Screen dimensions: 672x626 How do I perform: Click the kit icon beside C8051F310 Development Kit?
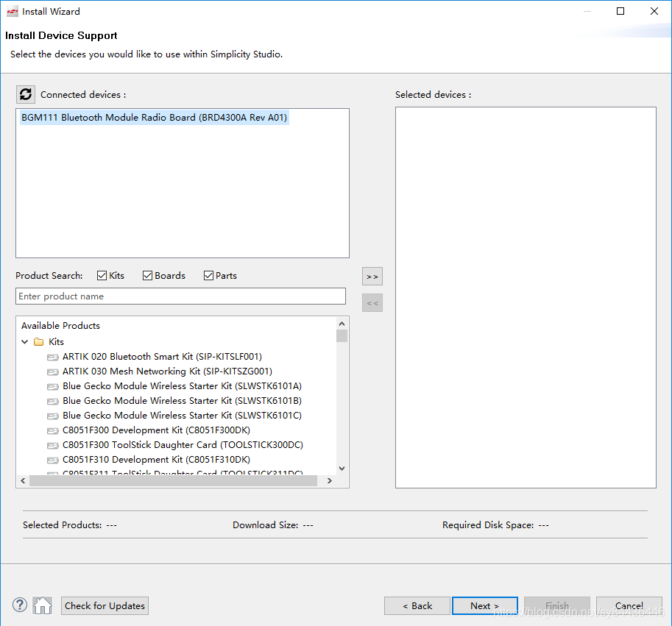(x=53, y=460)
